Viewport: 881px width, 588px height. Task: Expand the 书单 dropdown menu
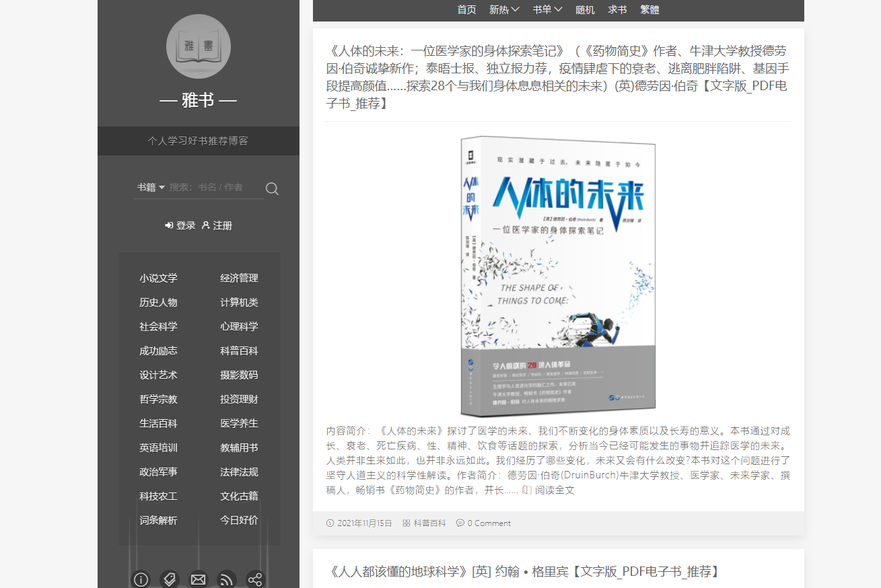coord(547,10)
